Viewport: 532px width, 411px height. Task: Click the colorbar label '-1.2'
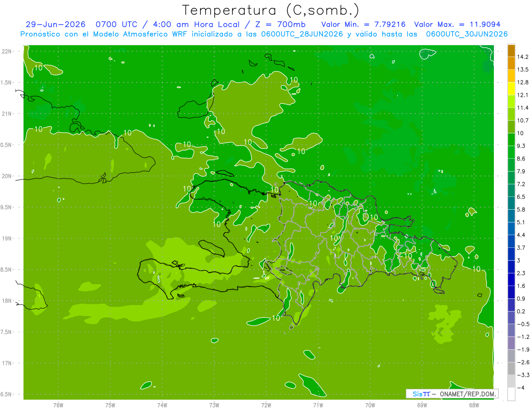[523, 337]
